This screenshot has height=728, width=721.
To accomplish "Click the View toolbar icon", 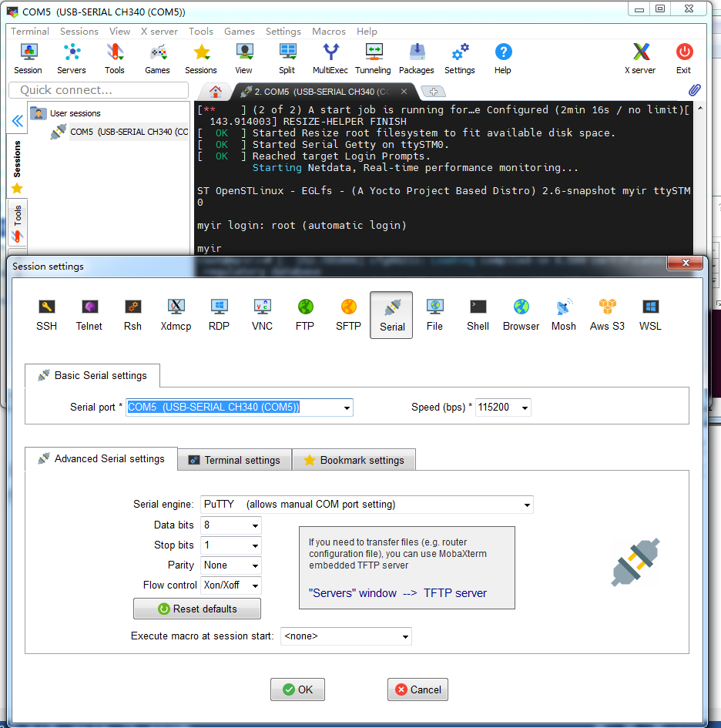I will (x=243, y=59).
